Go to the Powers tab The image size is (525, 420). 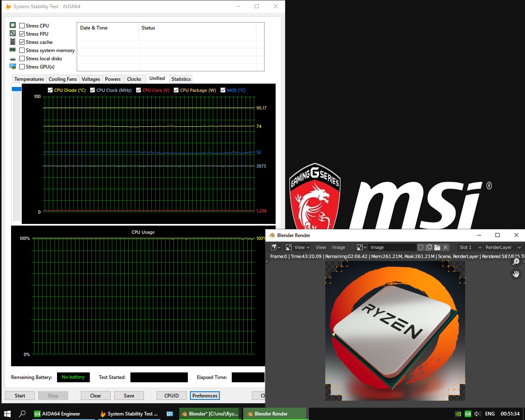[113, 79]
